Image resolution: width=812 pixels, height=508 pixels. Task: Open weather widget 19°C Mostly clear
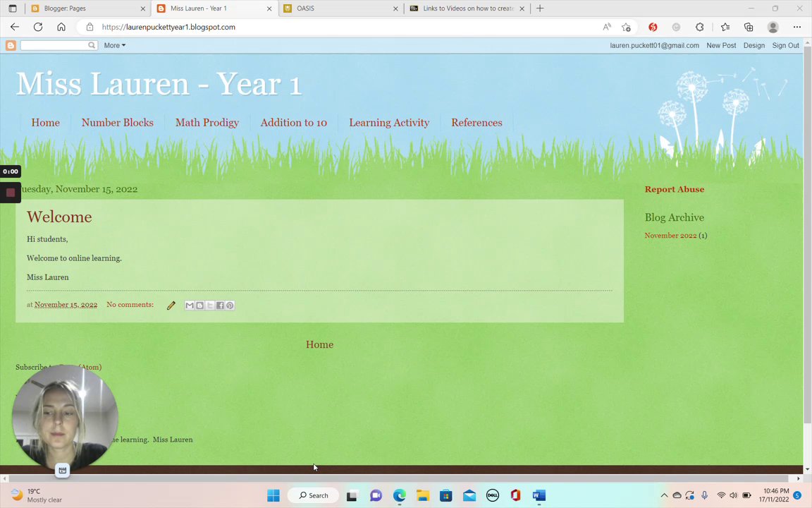pyautogui.click(x=36, y=495)
